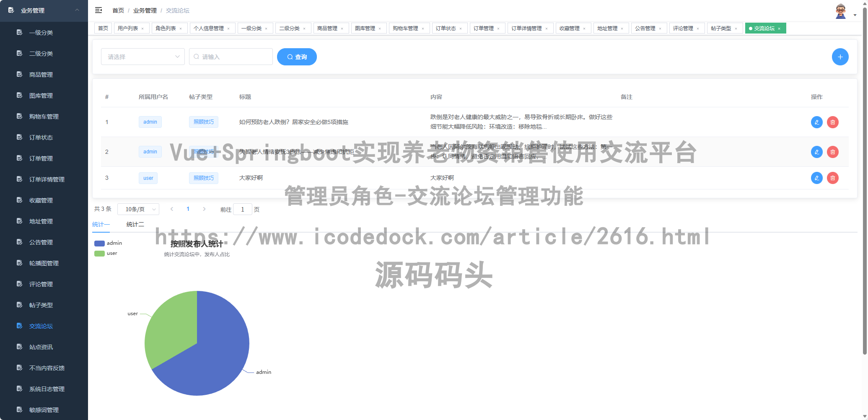Click the green user legend color swatch
The height and width of the screenshot is (420, 868).
tap(99, 253)
